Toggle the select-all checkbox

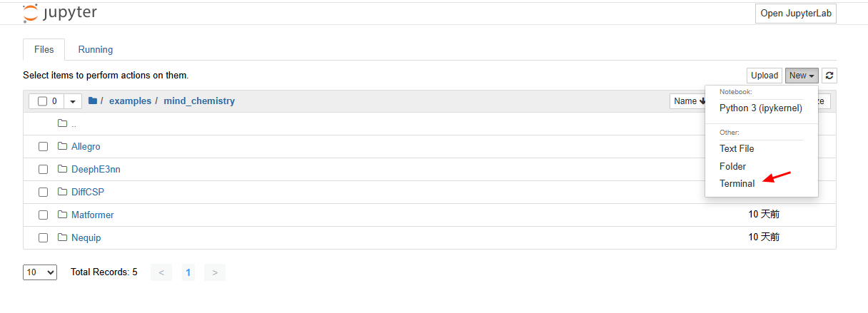[x=42, y=101]
